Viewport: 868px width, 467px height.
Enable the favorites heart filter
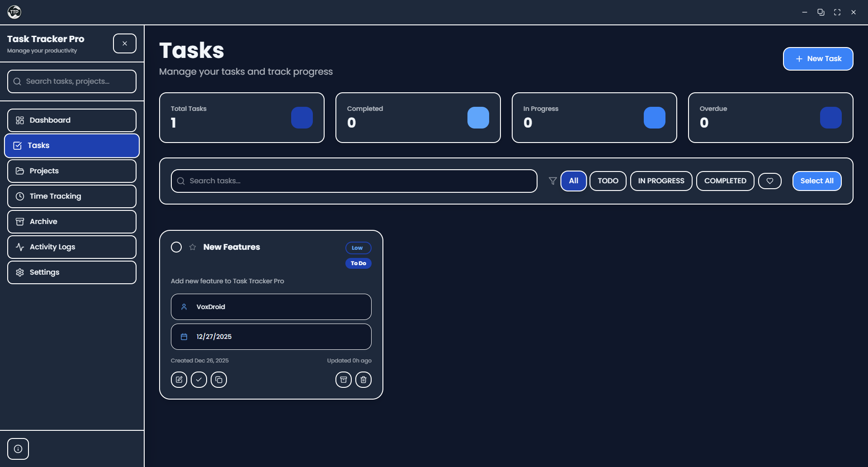769,181
